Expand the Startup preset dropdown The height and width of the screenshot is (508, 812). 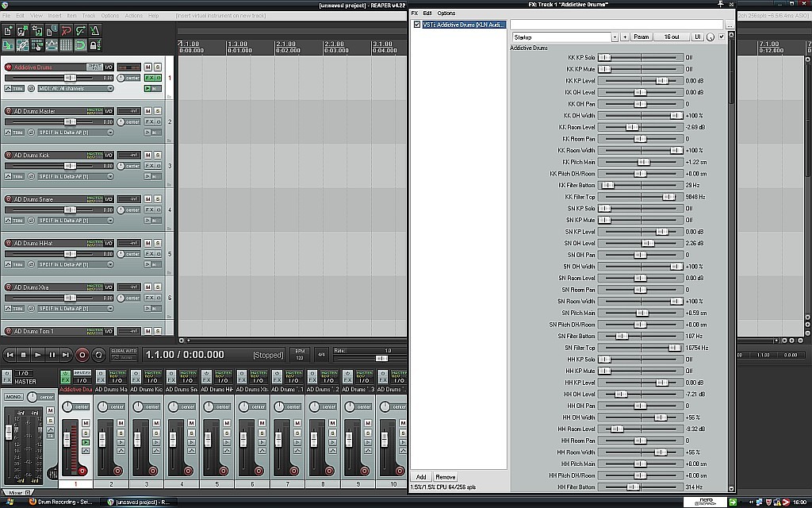(x=615, y=37)
